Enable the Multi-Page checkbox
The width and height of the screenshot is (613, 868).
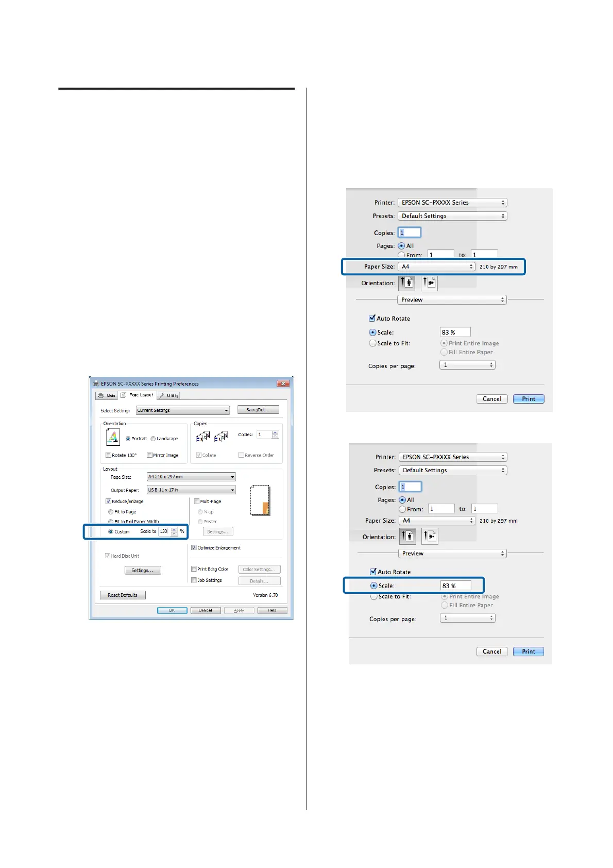[x=197, y=501]
